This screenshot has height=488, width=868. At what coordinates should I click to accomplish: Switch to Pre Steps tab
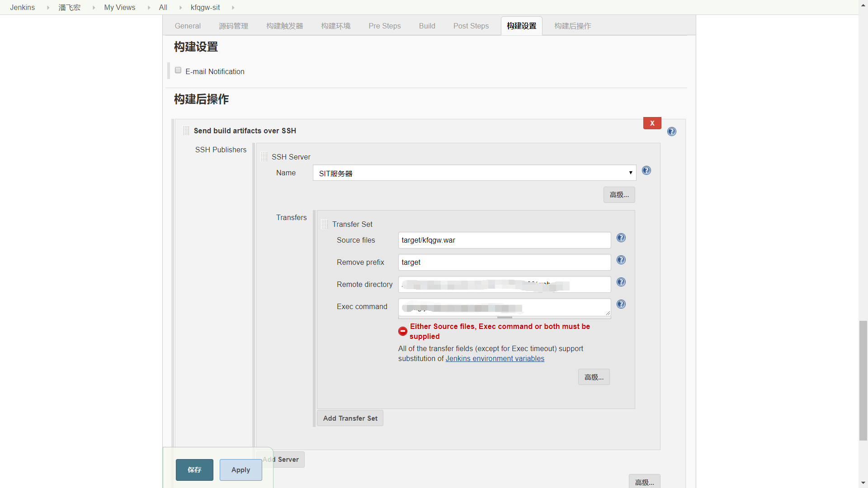click(384, 26)
